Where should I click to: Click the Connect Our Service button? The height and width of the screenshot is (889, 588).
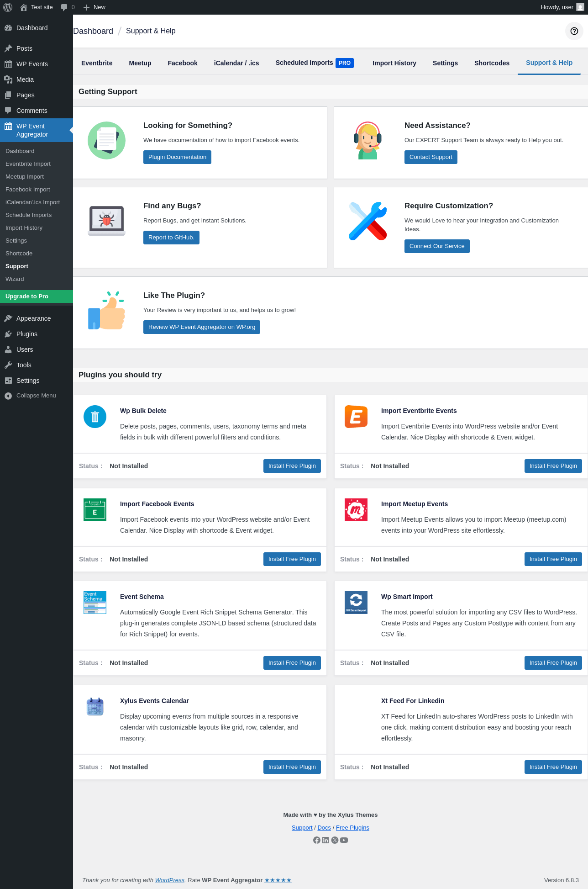click(x=437, y=246)
